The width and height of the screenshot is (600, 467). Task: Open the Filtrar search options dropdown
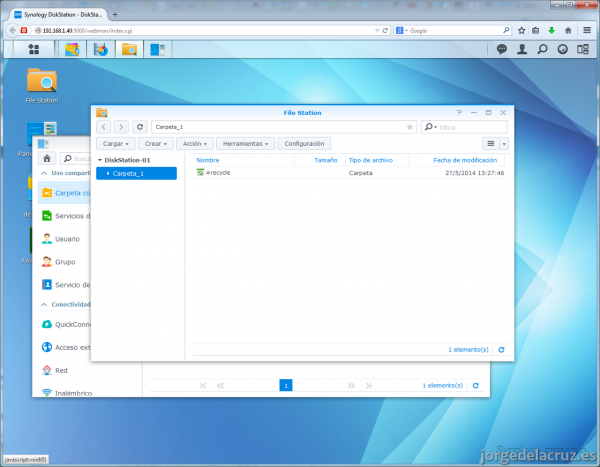pos(430,127)
